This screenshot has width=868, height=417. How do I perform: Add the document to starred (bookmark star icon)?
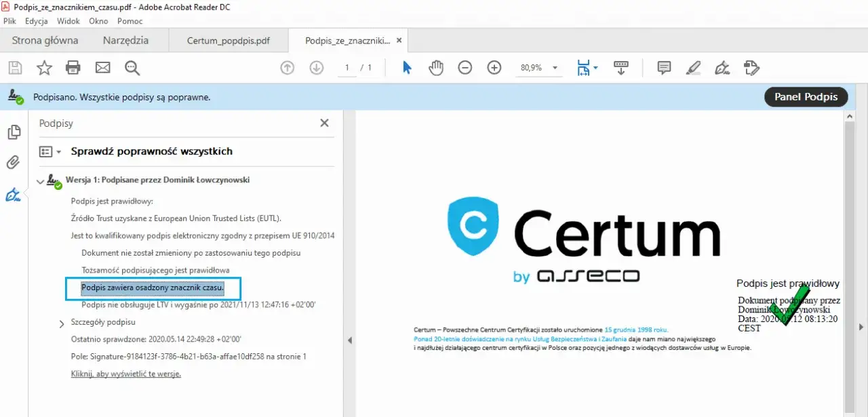point(44,68)
